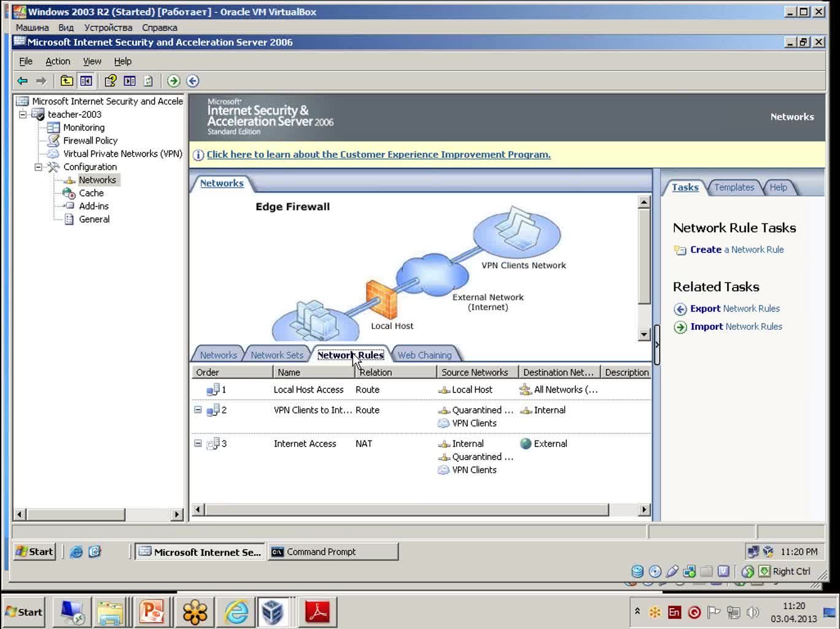Viewport: 840px width, 629px height.
Task: Click the Customer Experience Improvement Program link
Action: (379, 155)
